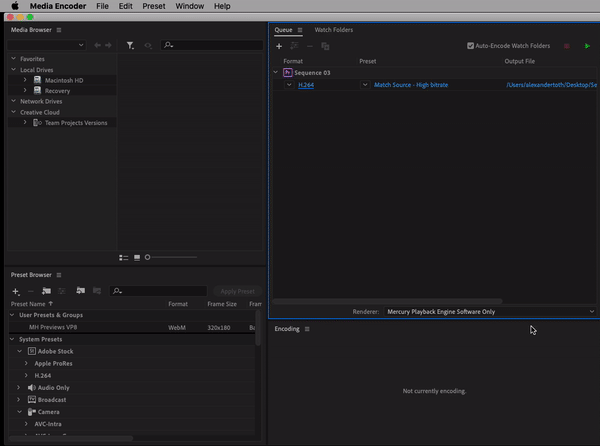
Task: Click the Import Presets icon
Action: (x=80, y=291)
